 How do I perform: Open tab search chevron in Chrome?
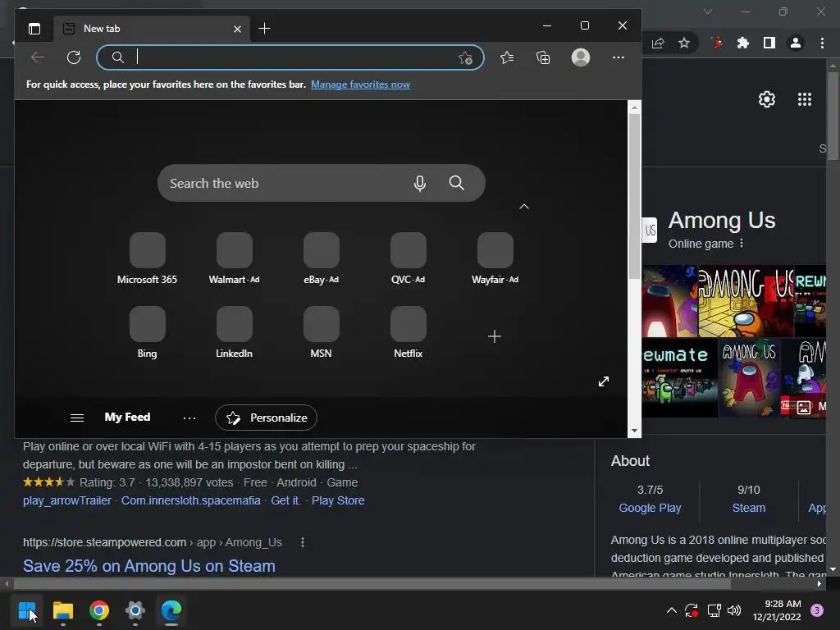coord(708,11)
